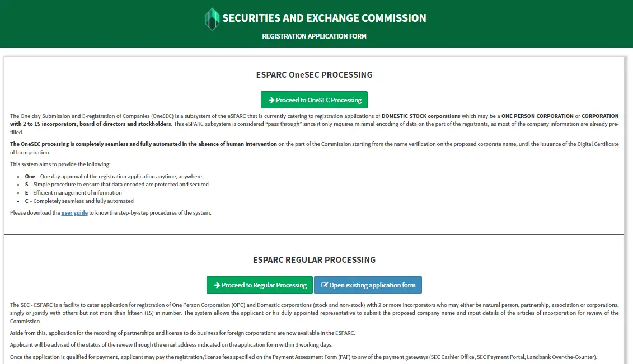Click the REGISTRATION APPLICATION FORM subtitle
The image size is (633, 364).
point(314,36)
